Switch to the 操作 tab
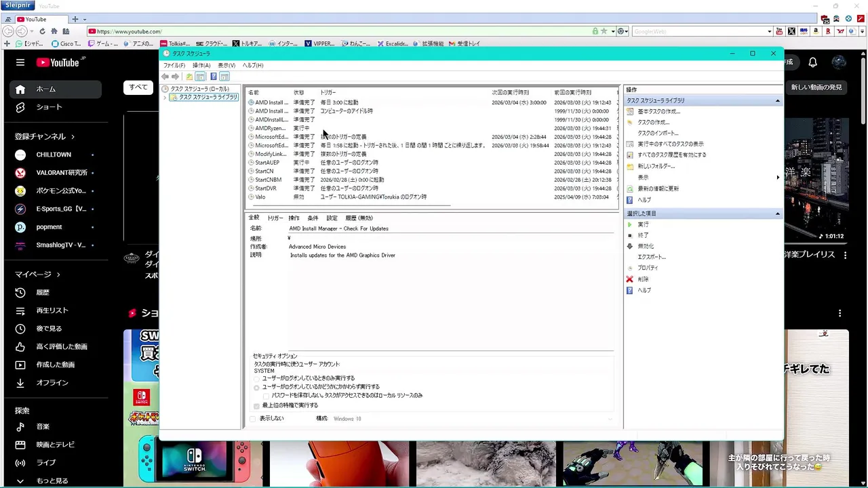The width and height of the screenshot is (868, 488). 294,218
